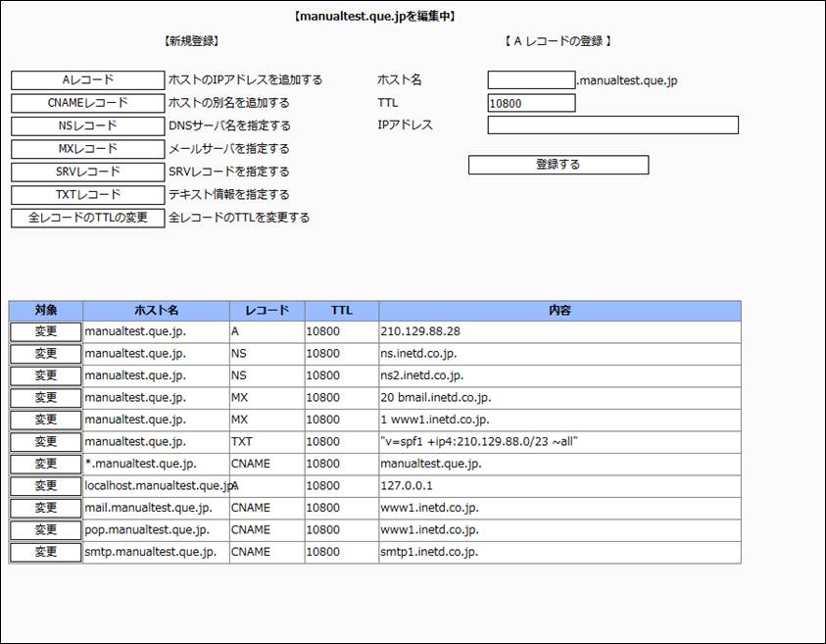Click 変更 for the *.manualtest.que.jp. row
The height and width of the screenshot is (644, 826).
(x=46, y=465)
